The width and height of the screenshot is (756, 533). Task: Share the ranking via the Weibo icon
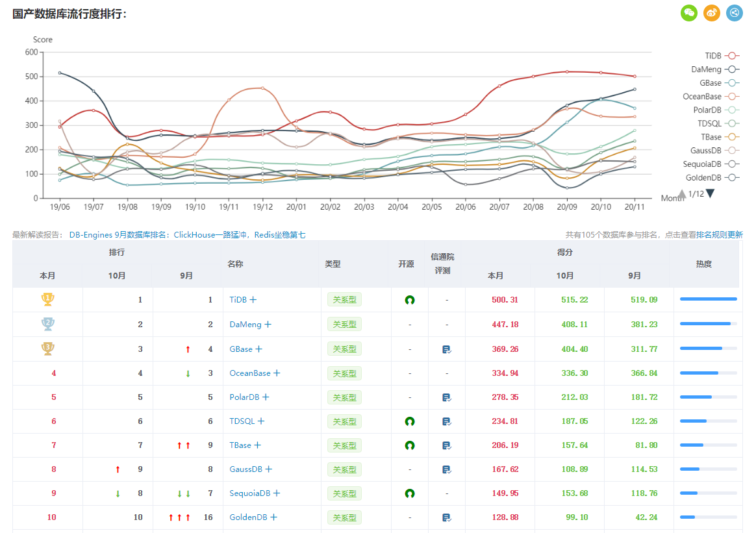[712, 13]
